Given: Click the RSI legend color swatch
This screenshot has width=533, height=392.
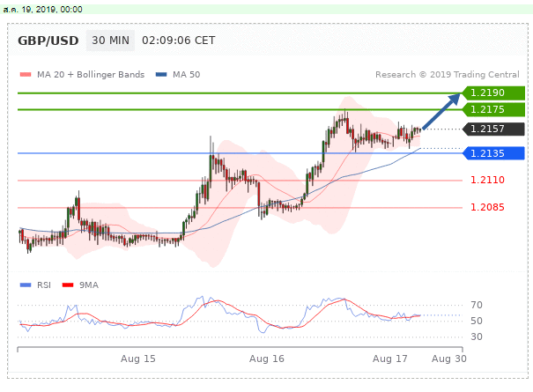Looking at the screenshot, I should click(26, 285).
